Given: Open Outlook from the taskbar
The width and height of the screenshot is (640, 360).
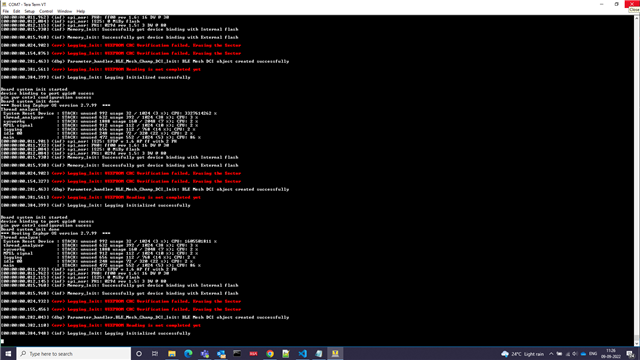Looking at the screenshot, I should pos(221,353).
